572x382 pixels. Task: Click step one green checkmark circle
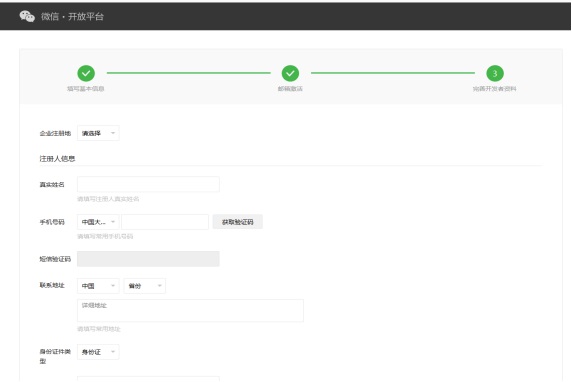click(x=86, y=73)
